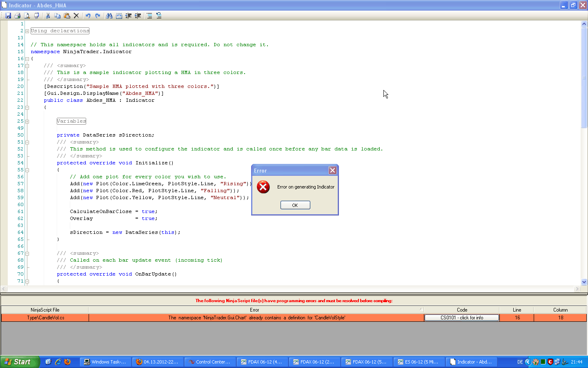Click OK in the Error dialog
The height and width of the screenshot is (368, 588).
(x=295, y=205)
